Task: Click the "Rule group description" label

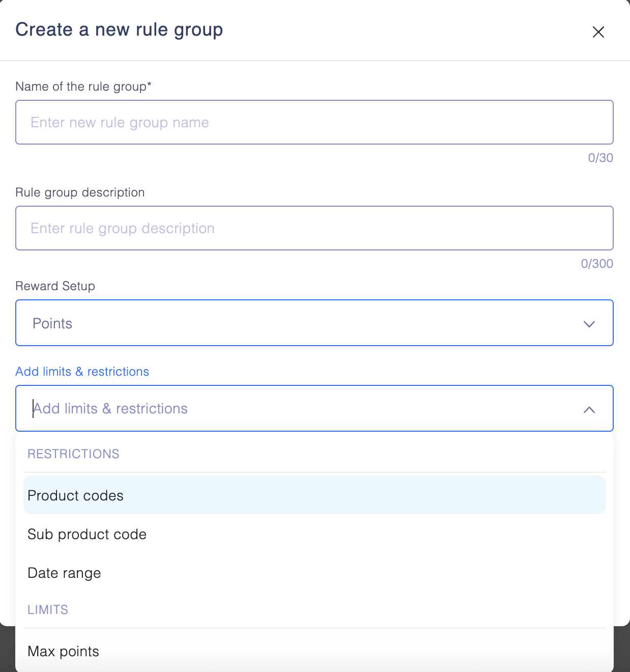Action: 80,192
